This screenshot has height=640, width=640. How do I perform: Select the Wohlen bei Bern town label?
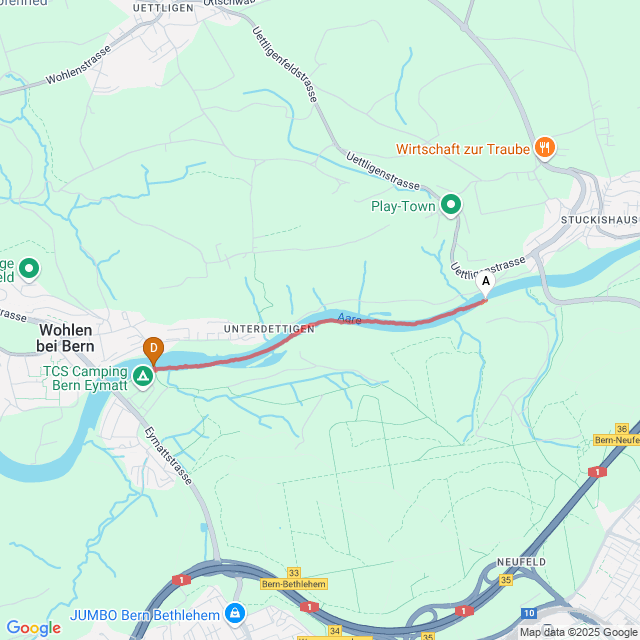65,338
